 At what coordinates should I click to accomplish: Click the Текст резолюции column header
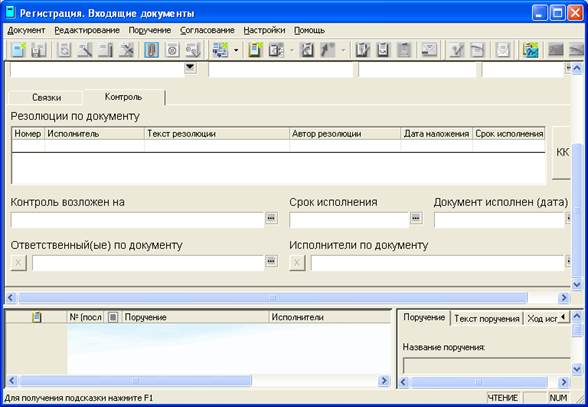tap(217, 134)
